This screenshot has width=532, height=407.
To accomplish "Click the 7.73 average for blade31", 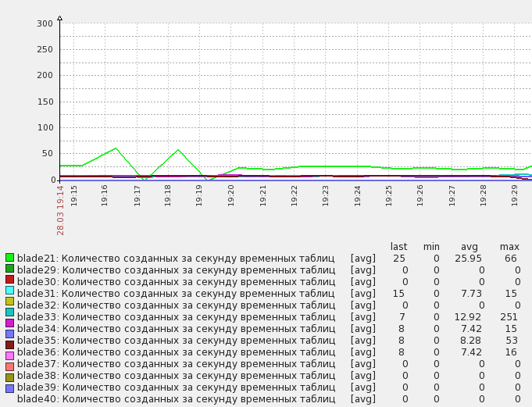I will click(x=471, y=294).
